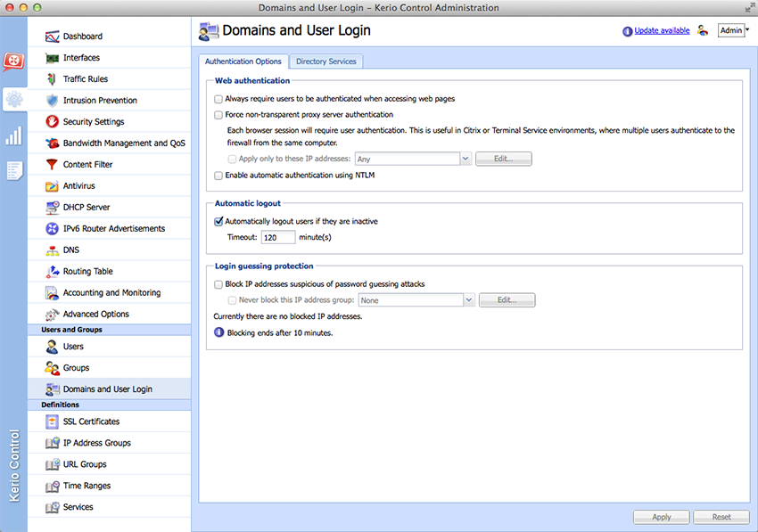Toggle fullscreen with the title bar arrows icon
This screenshot has width=758, height=532.
(x=749, y=8)
